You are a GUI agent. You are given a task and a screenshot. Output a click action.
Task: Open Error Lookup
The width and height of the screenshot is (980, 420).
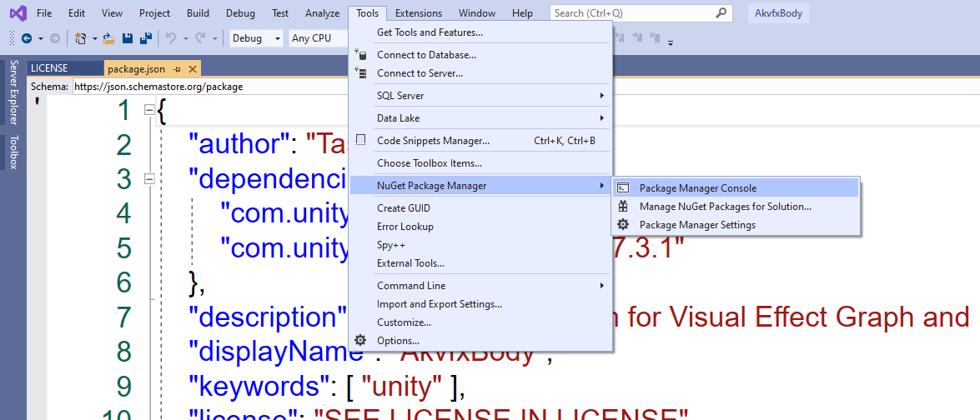(480, 226)
